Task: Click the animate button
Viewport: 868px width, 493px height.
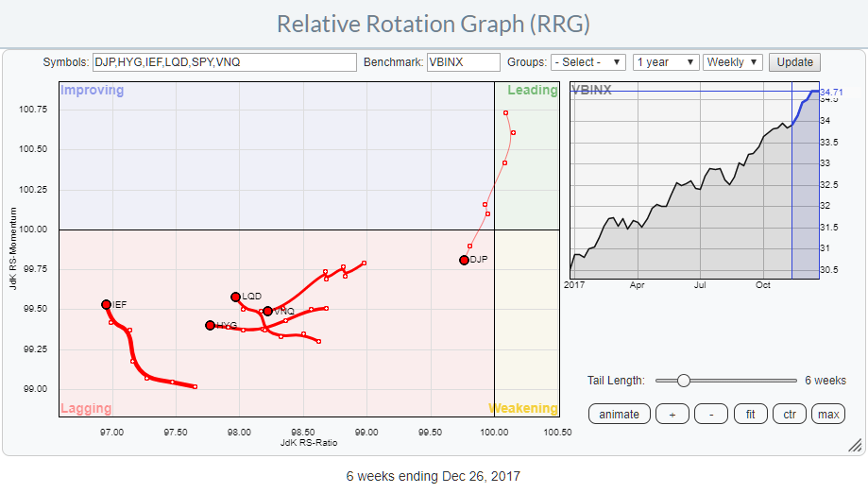Action: point(619,414)
